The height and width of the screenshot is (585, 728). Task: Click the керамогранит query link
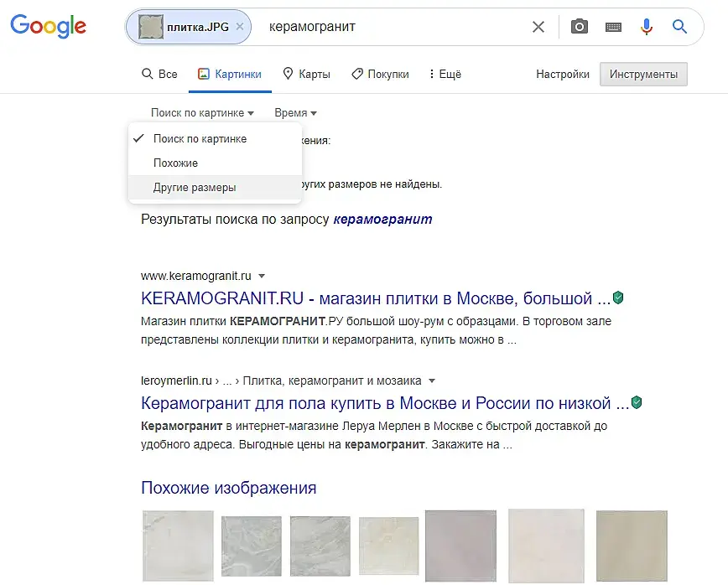coord(382,219)
